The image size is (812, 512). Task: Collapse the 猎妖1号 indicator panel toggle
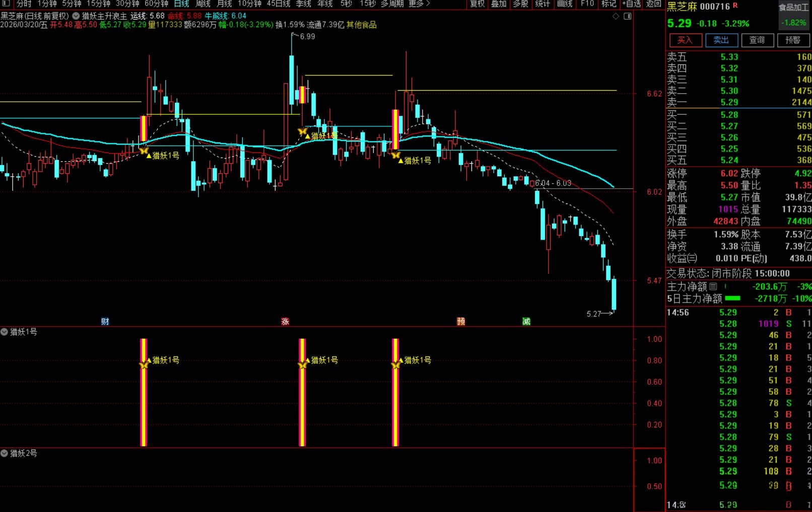5,332
